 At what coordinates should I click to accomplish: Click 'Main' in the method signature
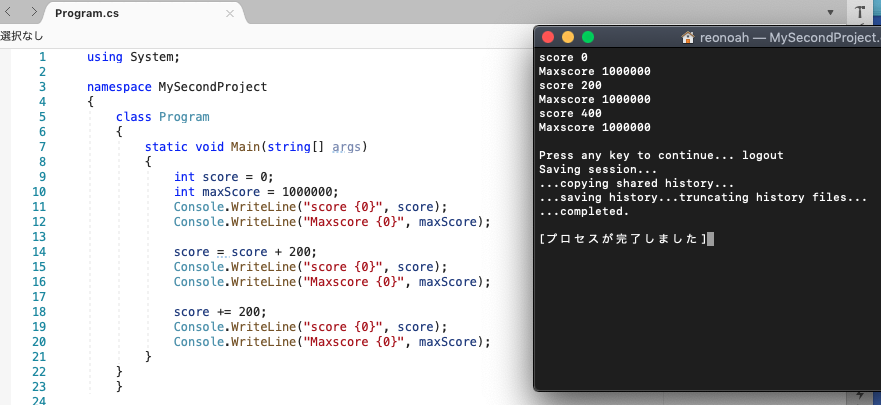click(245, 147)
